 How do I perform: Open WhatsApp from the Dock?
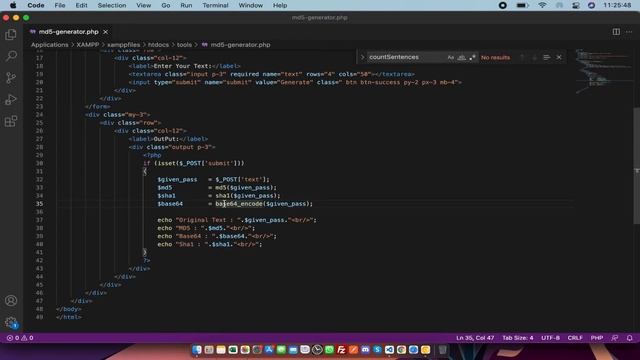tap(329, 350)
